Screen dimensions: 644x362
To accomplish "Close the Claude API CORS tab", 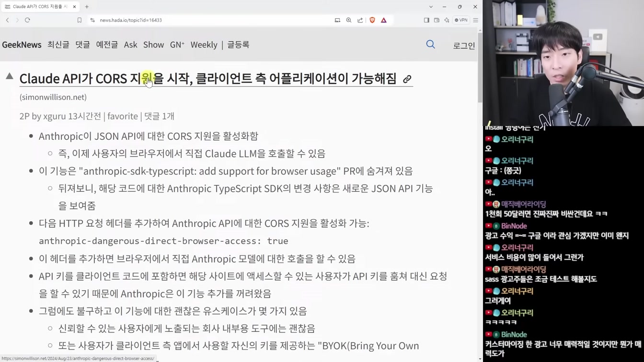I will [x=74, y=7].
